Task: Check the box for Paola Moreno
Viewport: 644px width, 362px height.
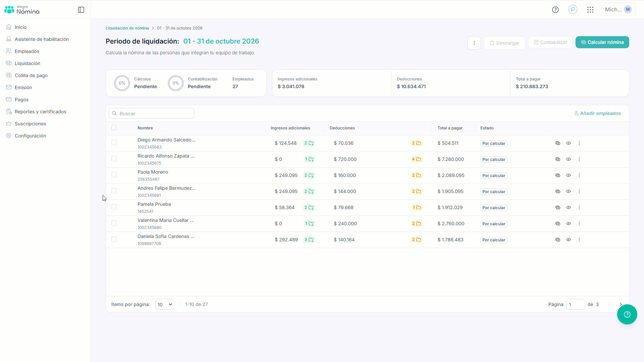Action: 114,175
